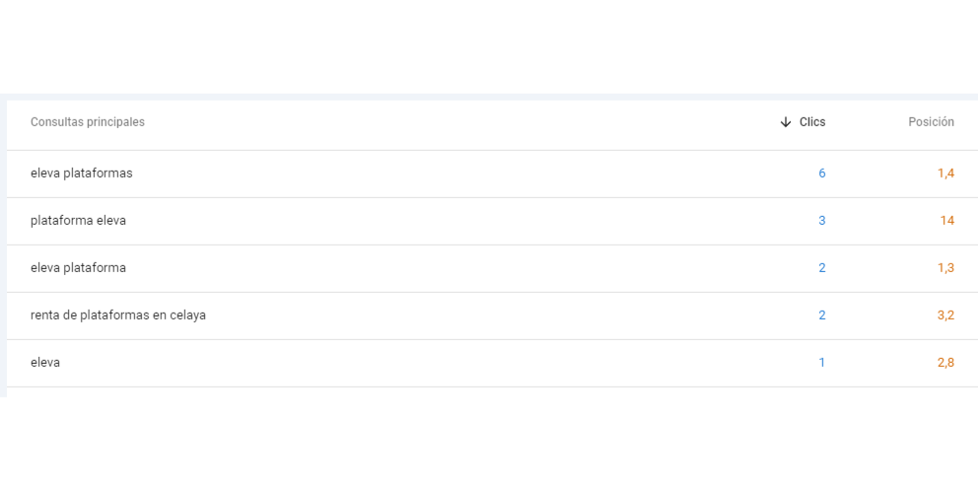Click the position value 2,8
This screenshot has width=980, height=490.
pos(945,363)
